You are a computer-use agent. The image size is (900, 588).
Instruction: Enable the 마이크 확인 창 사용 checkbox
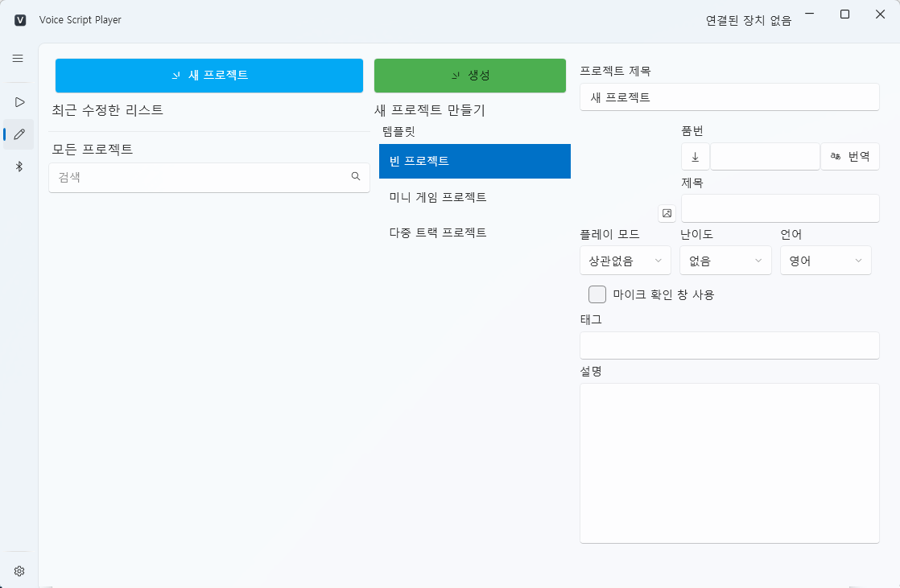597,294
